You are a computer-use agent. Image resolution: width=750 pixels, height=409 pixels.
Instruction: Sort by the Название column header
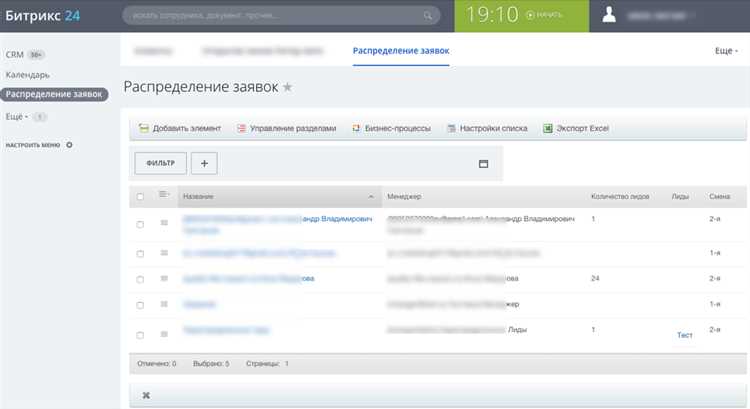click(279, 197)
